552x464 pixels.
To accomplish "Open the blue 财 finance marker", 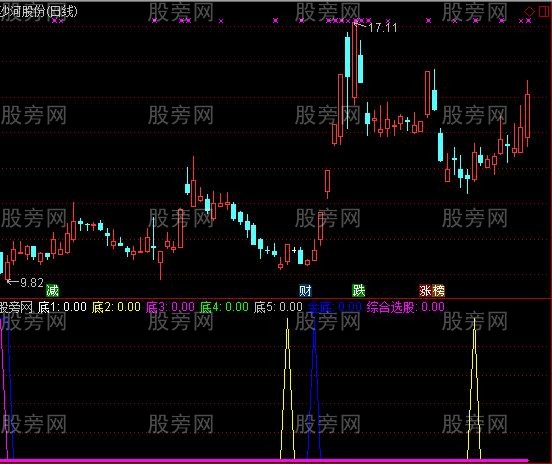I will (305, 291).
